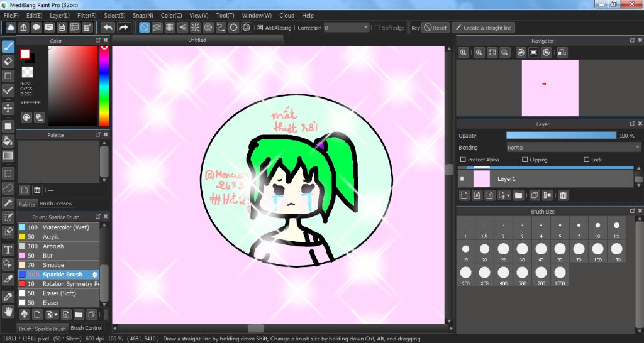The height and width of the screenshot is (343, 644).
Task: Select the Bucket fill tool
Action: point(8,141)
